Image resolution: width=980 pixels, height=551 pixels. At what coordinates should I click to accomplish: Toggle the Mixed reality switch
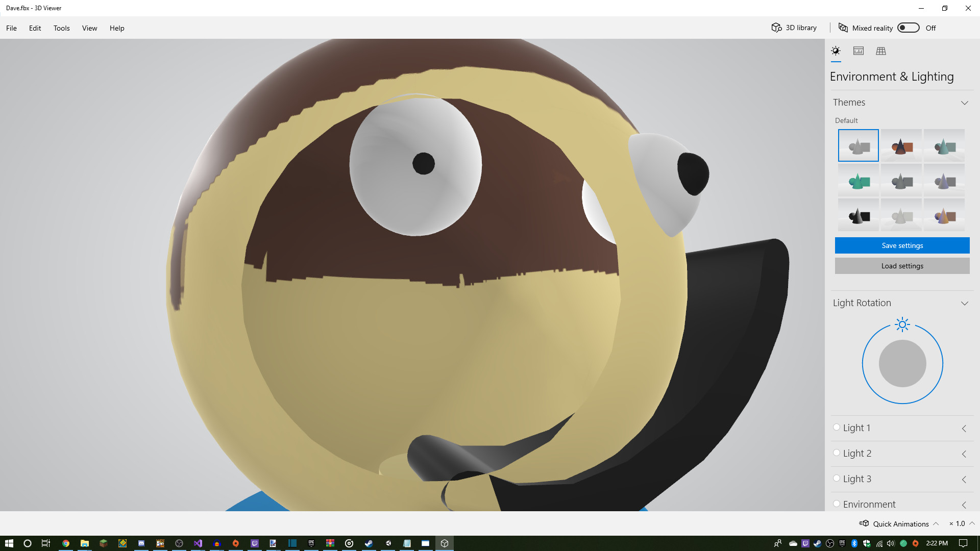click(x=909, y=28)
